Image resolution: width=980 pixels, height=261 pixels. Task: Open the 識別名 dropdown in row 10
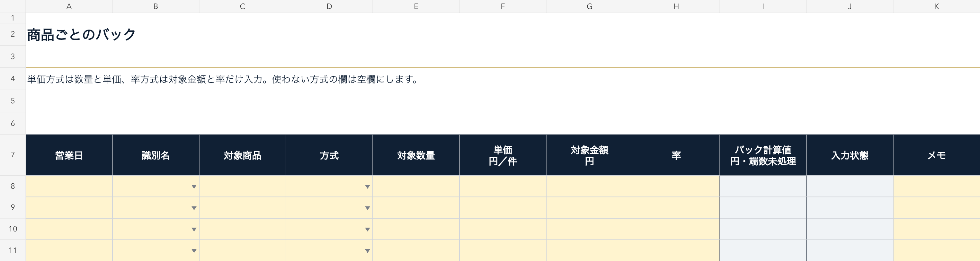(x=194, y=229)
